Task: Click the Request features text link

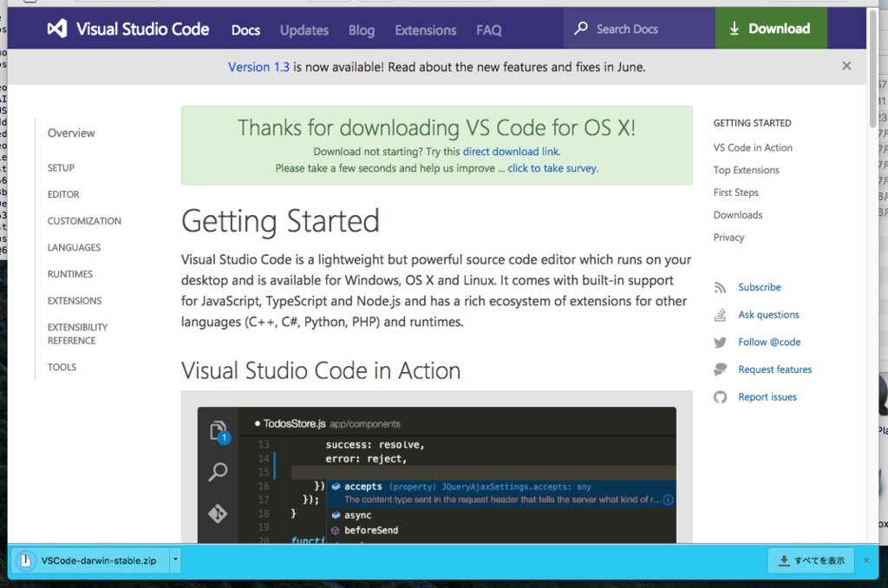Action: [774, 369]
